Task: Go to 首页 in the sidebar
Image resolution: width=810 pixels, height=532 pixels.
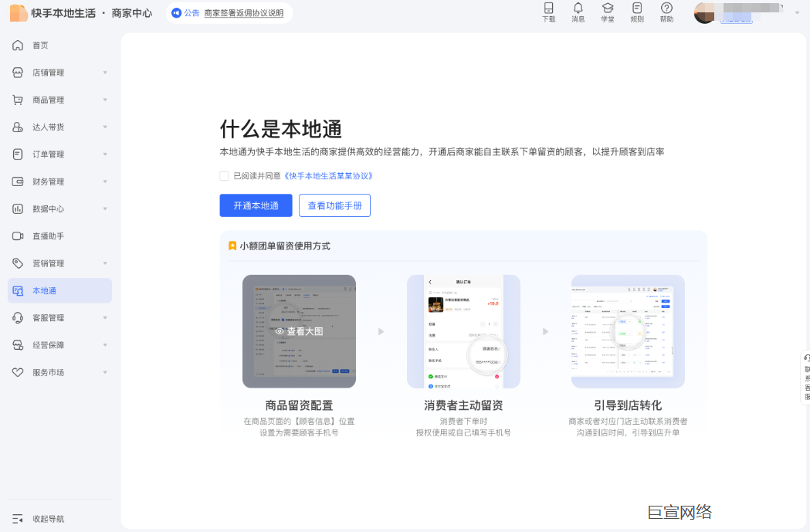Action: [x=42, y=45]
